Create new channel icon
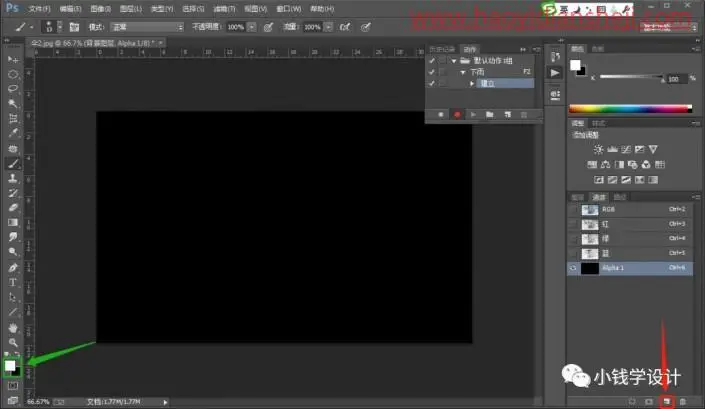705x409 pixels. 666,401
